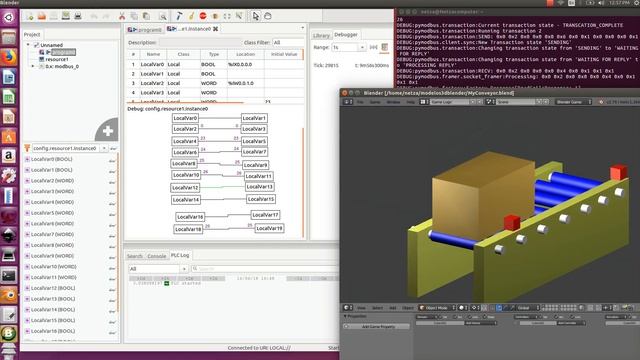Screen dimensions: 640x360
Task: Click the Open project icon in Beremiz toolbar
Action: point(42,16)
